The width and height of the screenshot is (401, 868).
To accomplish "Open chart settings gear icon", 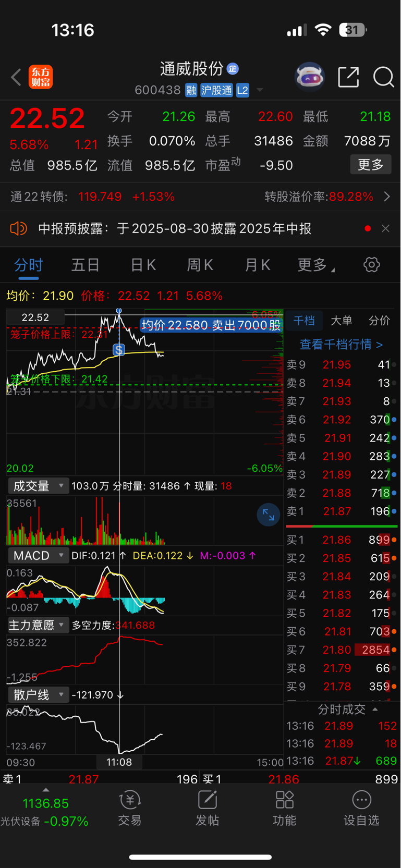I will point(371,265).
